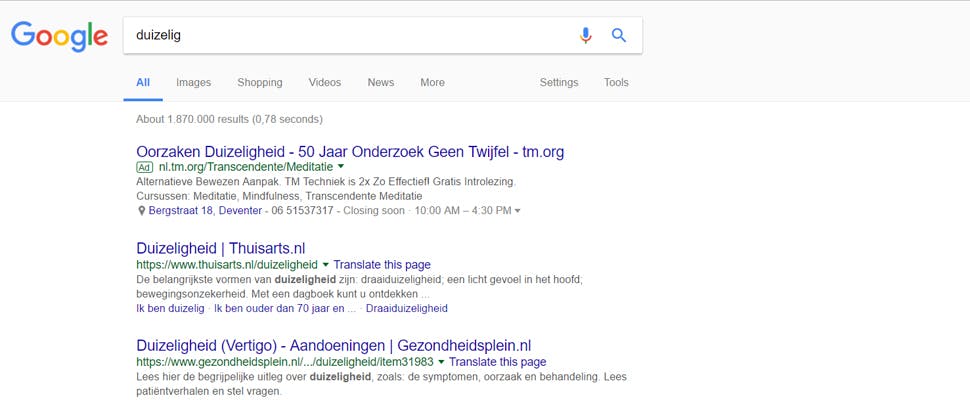Click the results count About 1.870.000 results
This screenshot has width=970, height=400.
229,119
